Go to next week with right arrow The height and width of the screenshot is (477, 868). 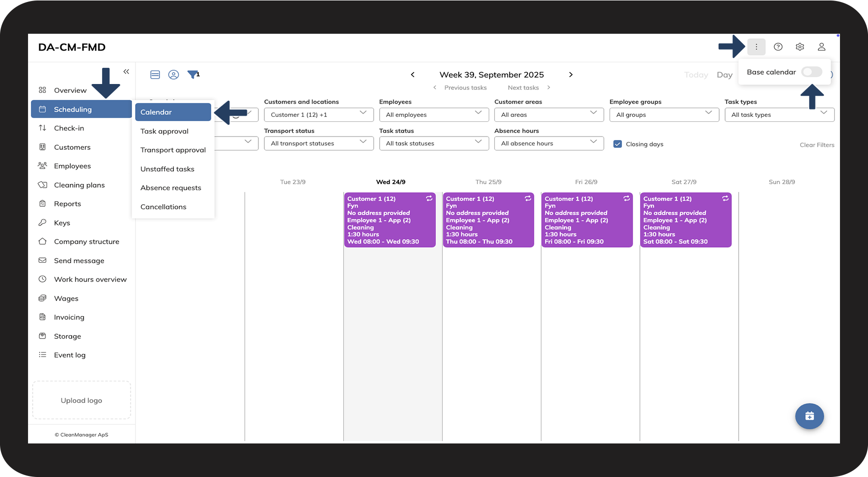coord(571,75)
